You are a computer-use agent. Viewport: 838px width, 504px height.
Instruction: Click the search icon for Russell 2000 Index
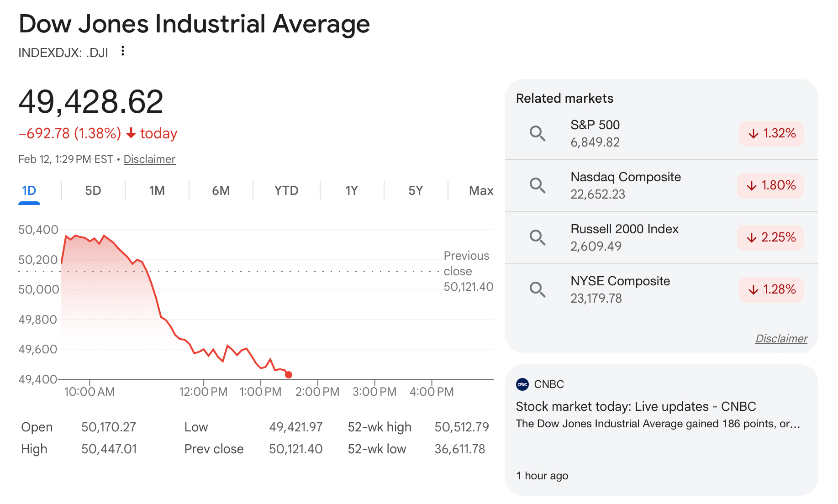[x=538, y=237]
